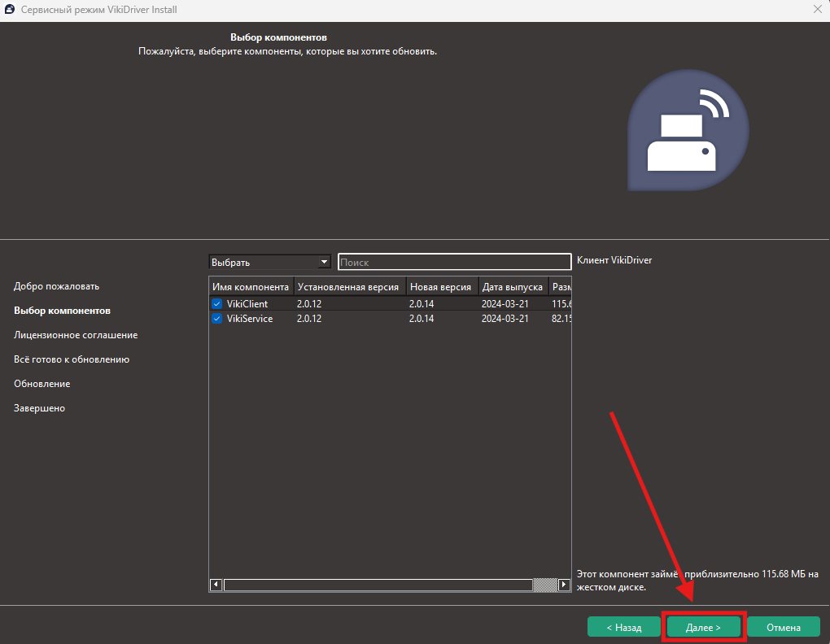
Task: Click the Отмена cancel button
Action: click(784, 627)
